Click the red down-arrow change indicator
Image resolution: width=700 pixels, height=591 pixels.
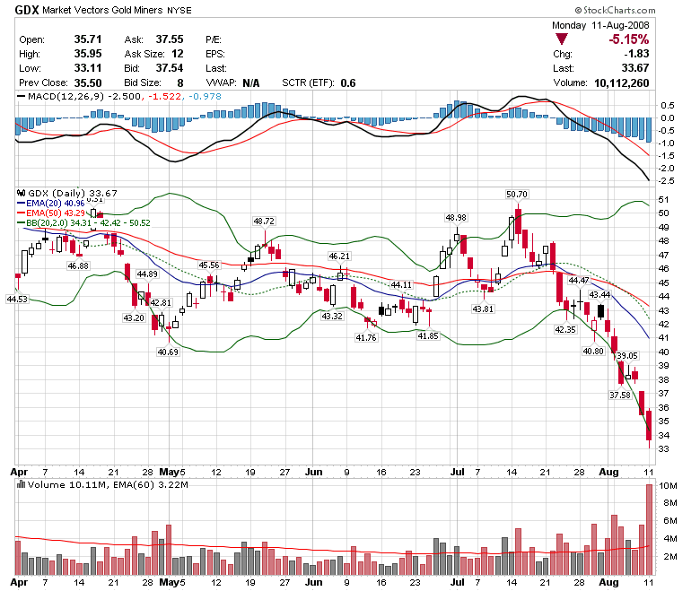(x=561, y=39)
